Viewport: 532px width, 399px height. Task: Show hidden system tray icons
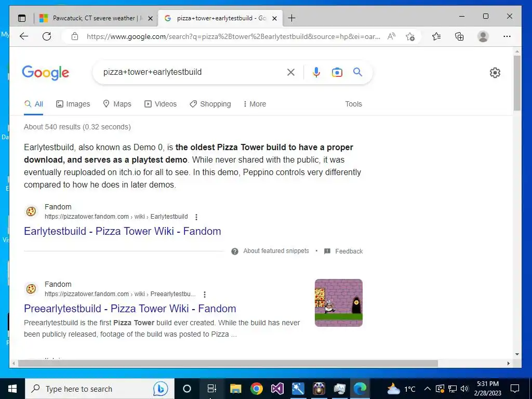(428, 389)
